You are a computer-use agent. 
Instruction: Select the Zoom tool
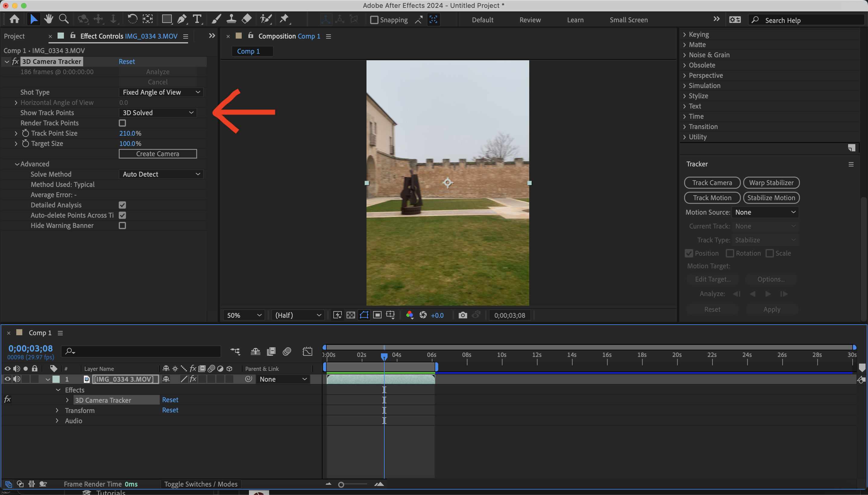[x=64, y=19]
